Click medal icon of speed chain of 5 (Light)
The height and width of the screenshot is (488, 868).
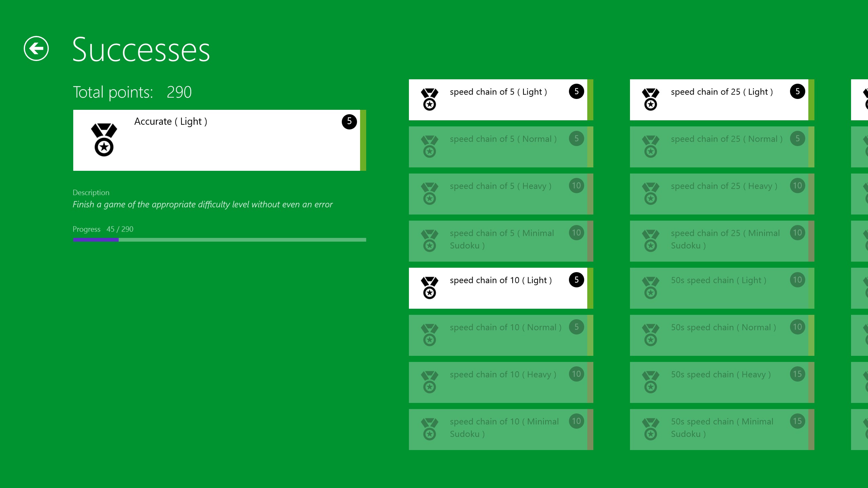tap(429, 99)
